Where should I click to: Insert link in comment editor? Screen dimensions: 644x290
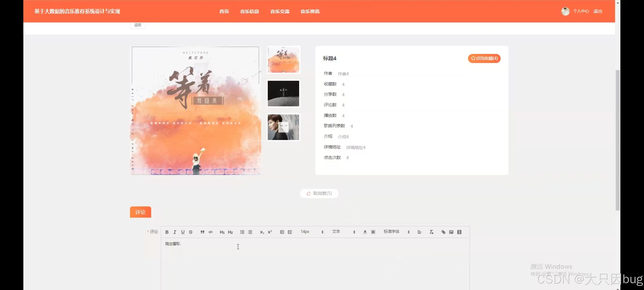tap(443, 232)
